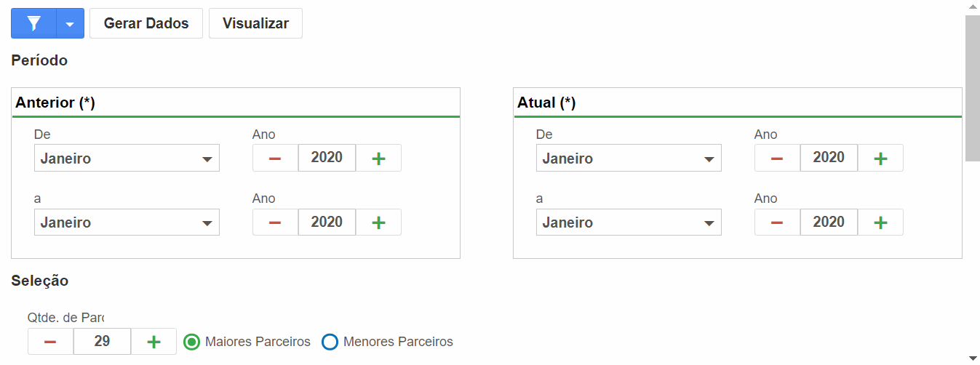Increase Atual 'De' year with plus icon
This screenshot has height=365, width=980.
click(880, 158)
